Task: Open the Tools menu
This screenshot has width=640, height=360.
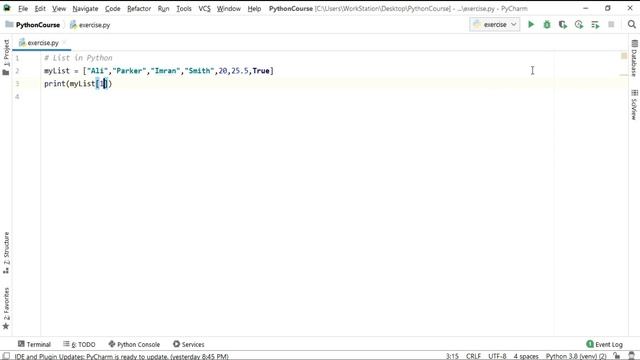Action: [x=184, y=8]
